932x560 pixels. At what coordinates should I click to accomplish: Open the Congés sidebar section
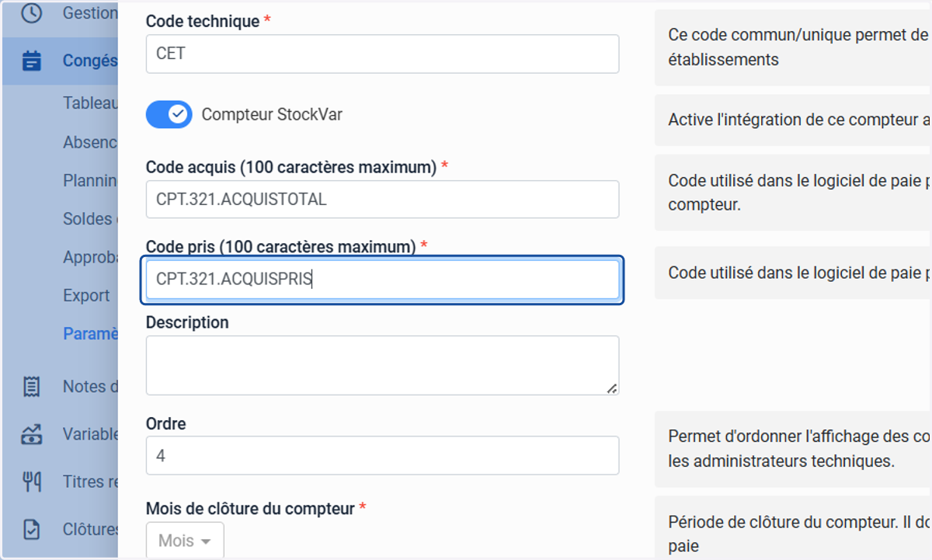[59, 61]
